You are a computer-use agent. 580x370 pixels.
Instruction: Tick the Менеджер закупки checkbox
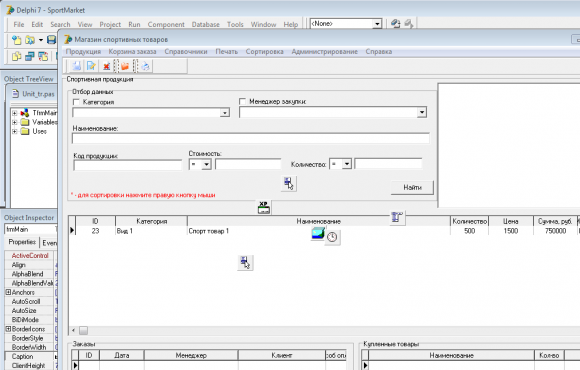tap(242, 101)
